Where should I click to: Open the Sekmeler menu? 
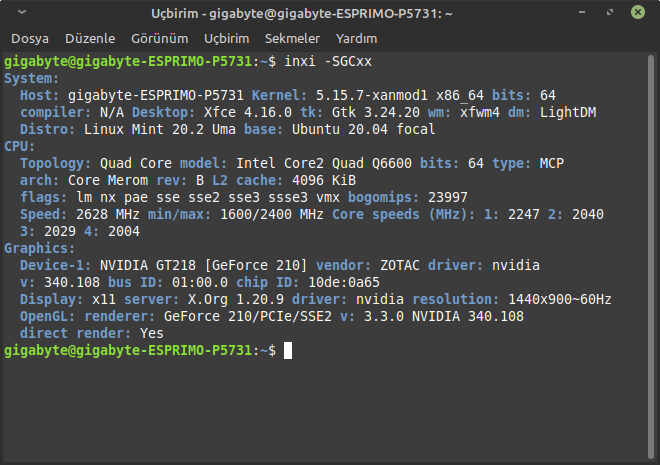pyautogui.click(x=293, y=39)
